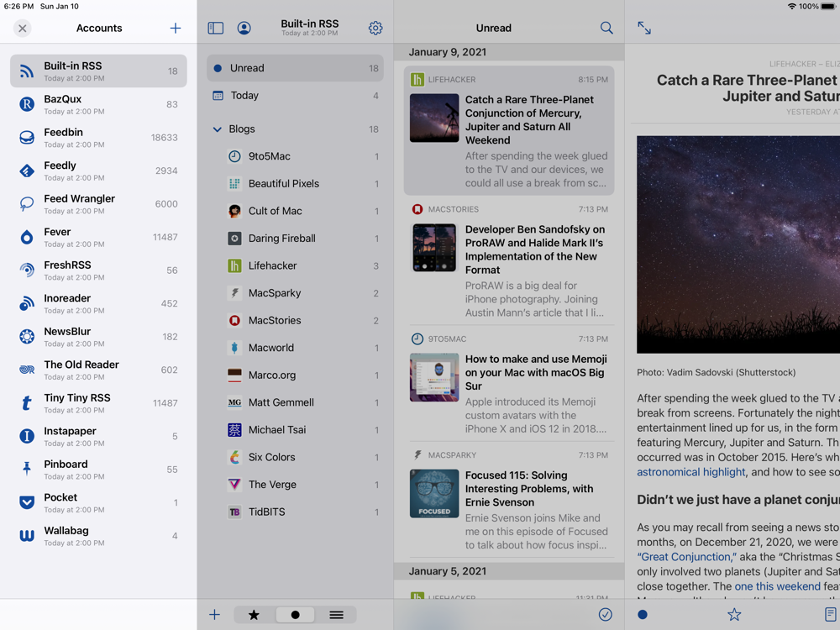840x630 pixels.
Task: Click the Wallabag account icon
Action: coord(27,536)
